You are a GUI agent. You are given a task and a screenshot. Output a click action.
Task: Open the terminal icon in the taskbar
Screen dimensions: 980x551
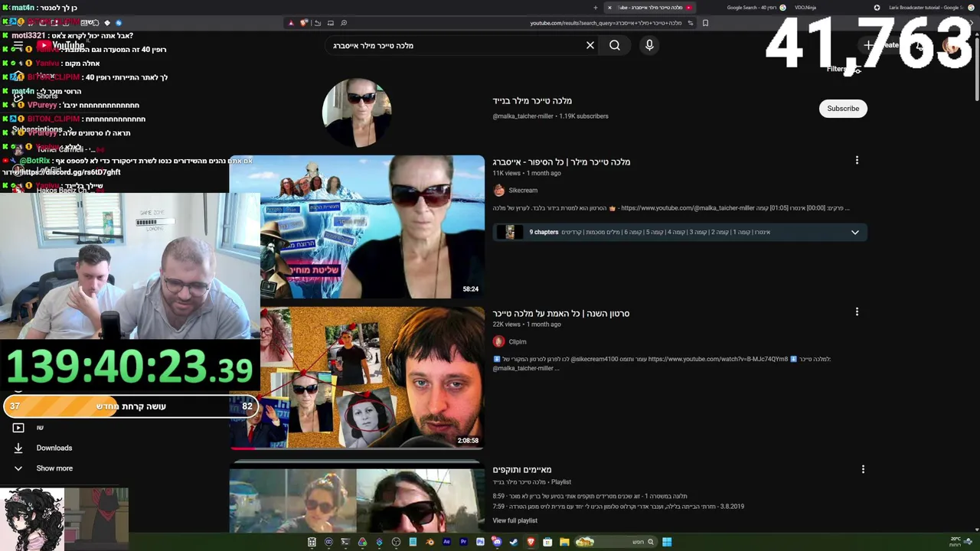click(x=345, y=542)
